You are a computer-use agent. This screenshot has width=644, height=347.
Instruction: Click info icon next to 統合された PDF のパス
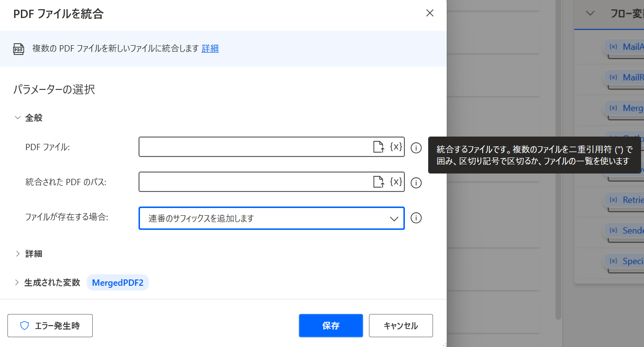[x=416, y=183]
